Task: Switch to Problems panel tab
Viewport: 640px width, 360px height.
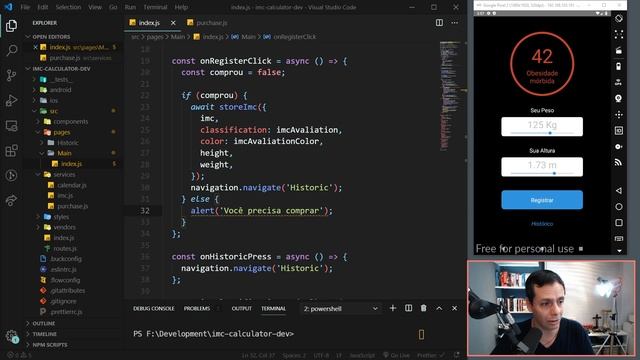Action: [197, 309]
